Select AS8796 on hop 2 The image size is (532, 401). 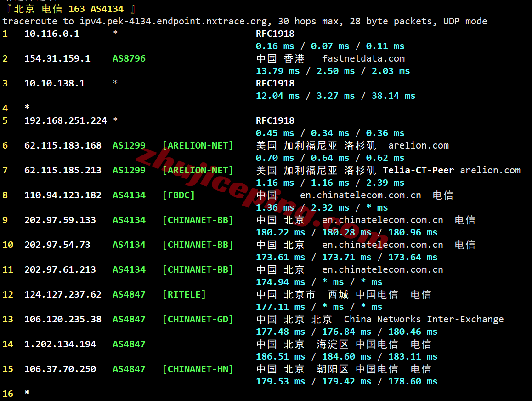pyautogui.click(x=129, y=59)
